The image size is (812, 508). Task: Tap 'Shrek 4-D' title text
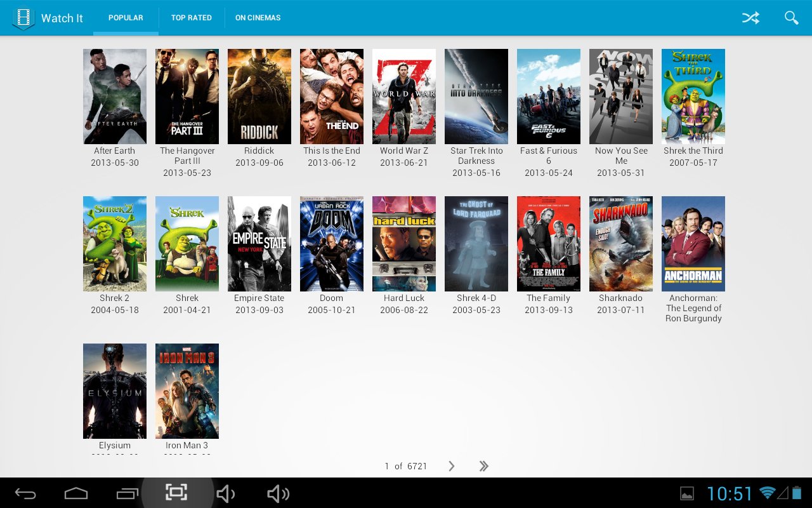pyautogui.click(x=476, y=298)
